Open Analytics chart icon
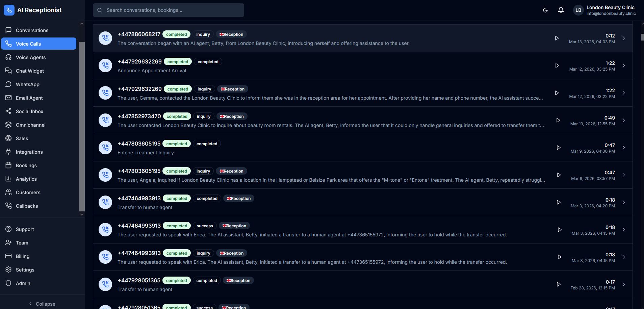Viewport: 644px width, 309px height. pos(8,179)
